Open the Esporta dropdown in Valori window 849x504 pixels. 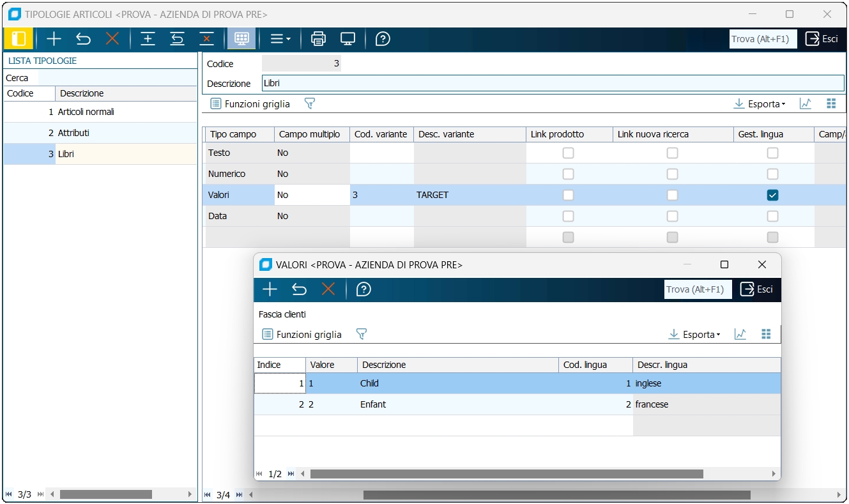click(x=694, y=334)
